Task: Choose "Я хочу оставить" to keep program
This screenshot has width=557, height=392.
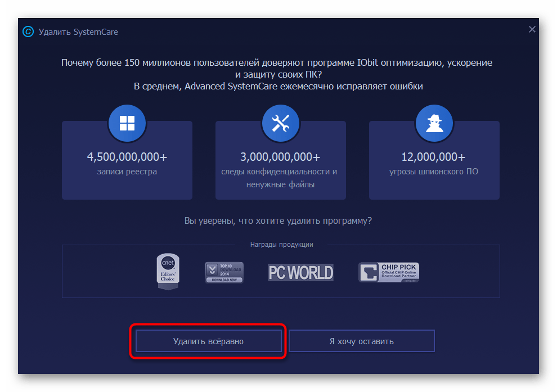Action: tap(362, 341)
